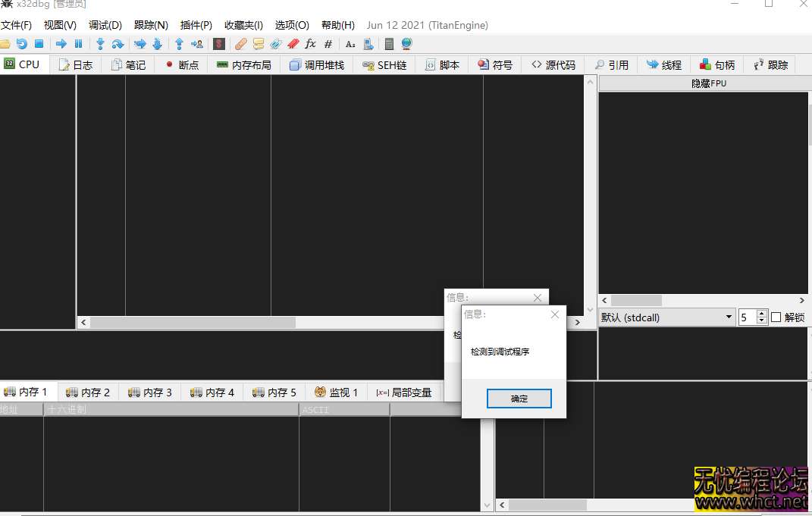Open the functions fx icon
Image resolution: width=812 pixels, height=516 pixels.
click(310, 44)
